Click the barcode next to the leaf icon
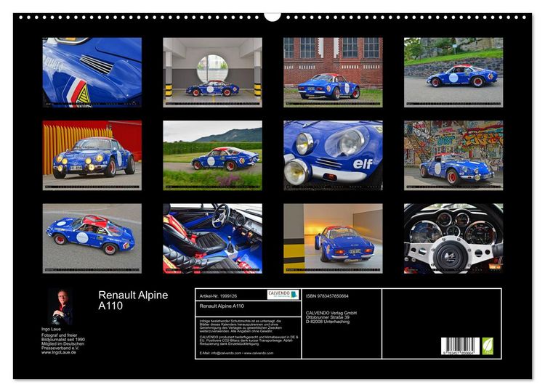The width and height of the screenshot is (545, 392). pos(460,346)
